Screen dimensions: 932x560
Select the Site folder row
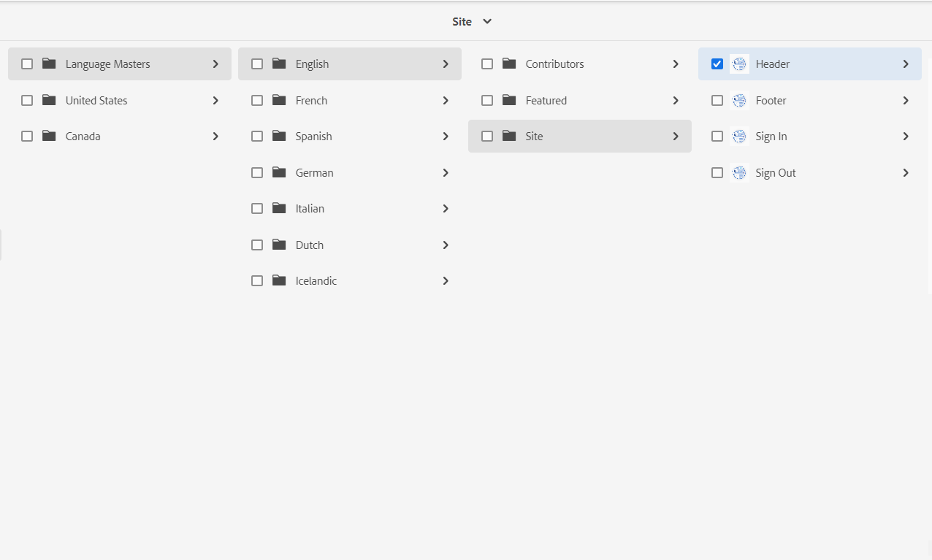coord(534,137)
